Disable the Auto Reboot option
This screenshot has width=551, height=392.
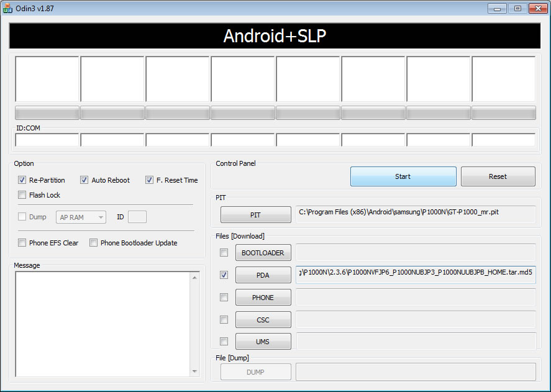click(84, 180)
